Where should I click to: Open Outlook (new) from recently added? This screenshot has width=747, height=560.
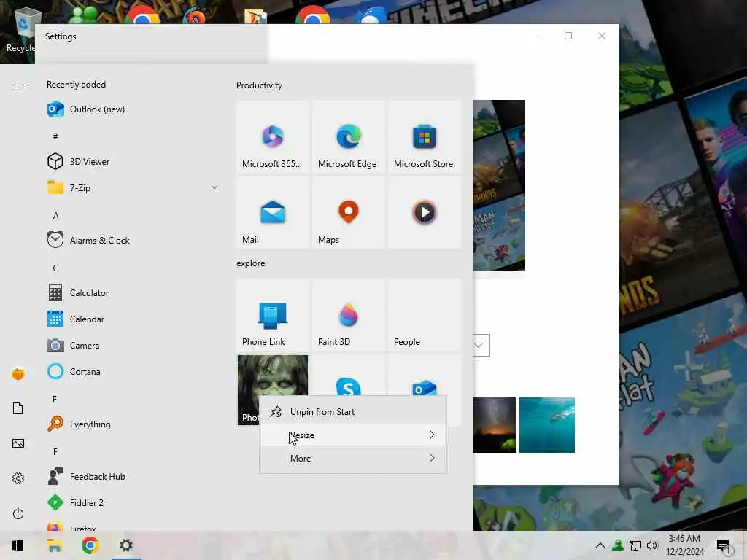[x=133, y=109]
